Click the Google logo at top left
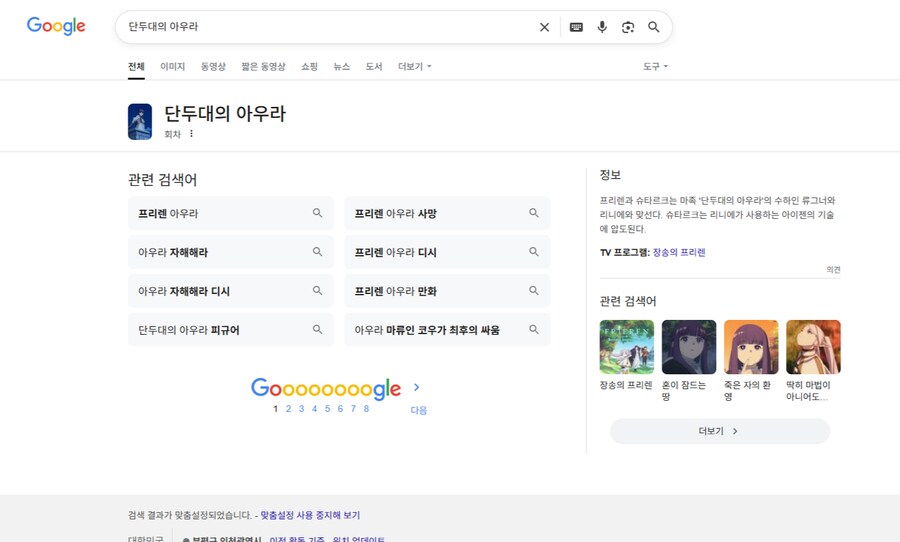The height and width of the screenshot is (542, 900). click(56, 26)
